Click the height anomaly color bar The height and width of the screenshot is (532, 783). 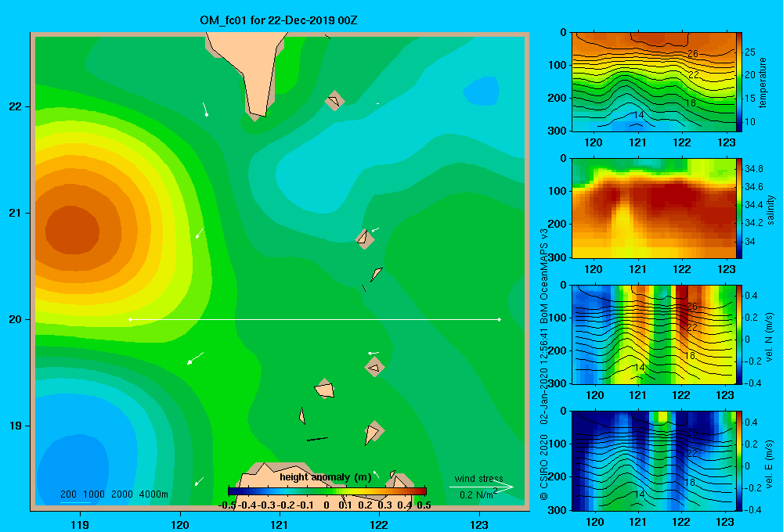(x=327, y=491)
